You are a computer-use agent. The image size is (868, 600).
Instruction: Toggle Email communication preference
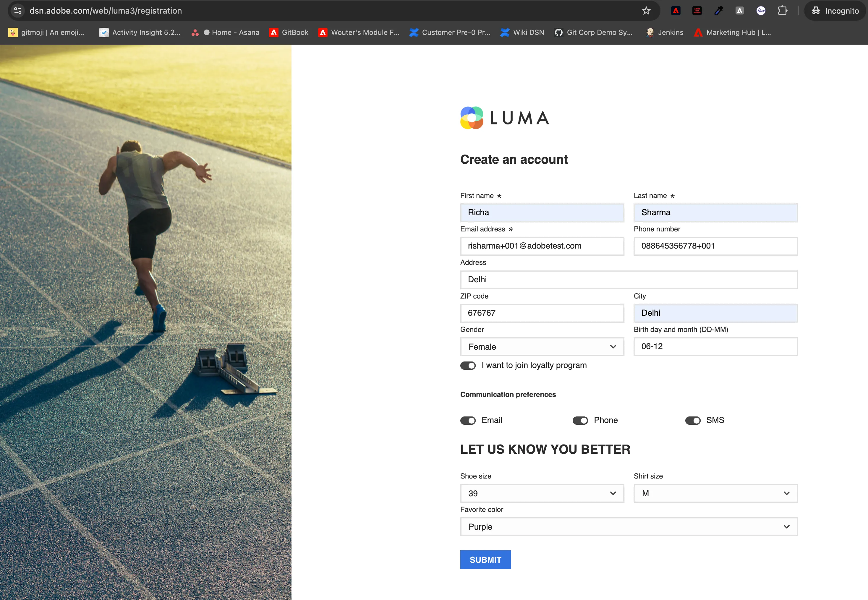click(468, 420)
